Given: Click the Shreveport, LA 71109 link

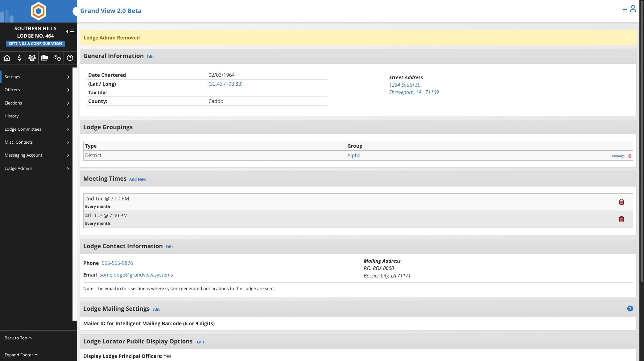Looking at the screenshot, I should point(414,92).
